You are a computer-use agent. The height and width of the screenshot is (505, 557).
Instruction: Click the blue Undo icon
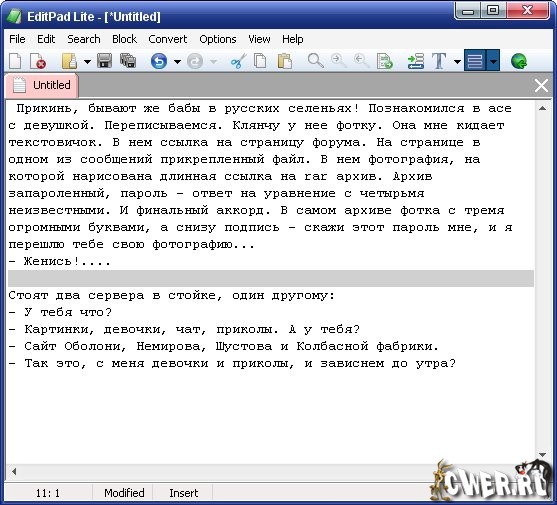[159, 61]
